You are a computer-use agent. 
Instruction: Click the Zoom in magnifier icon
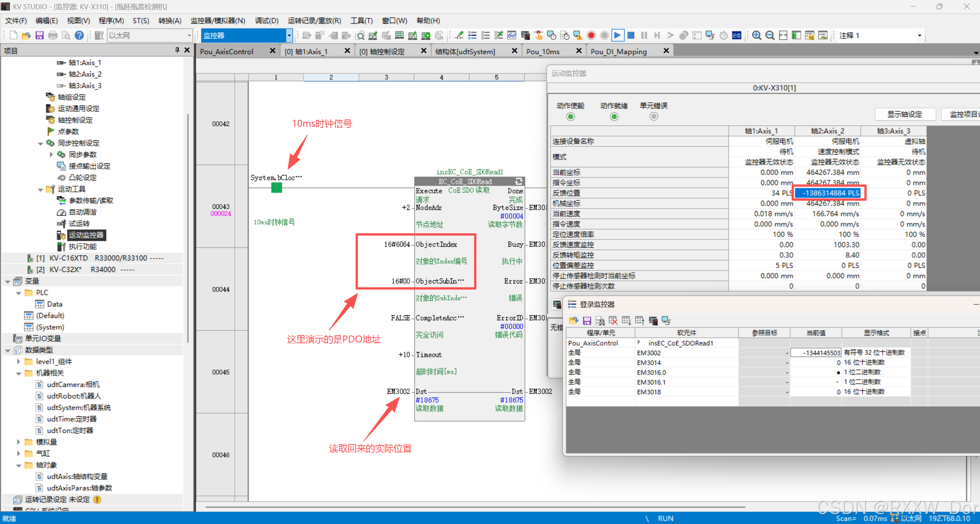[756, 36]
